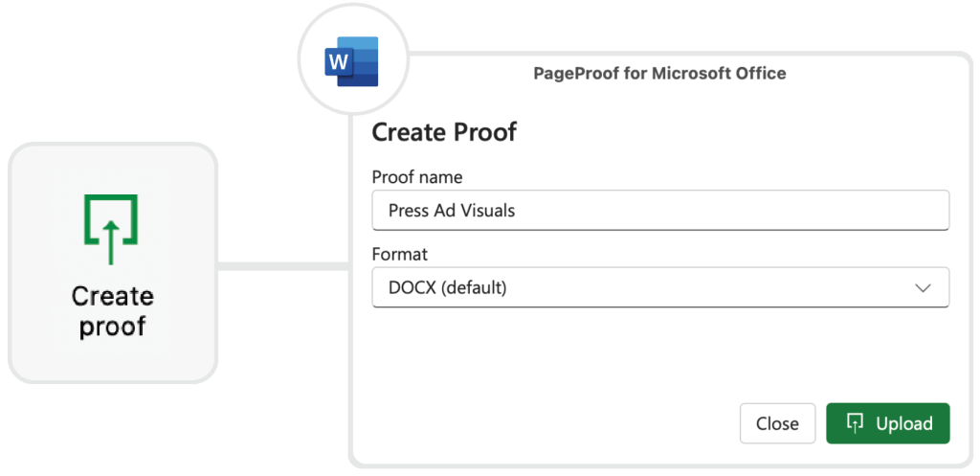Image resolution: width=980 pixels, height=476 pixels.
Task: Place cursor in "Press Ad Visuals" text
Action: click(451, 210)
